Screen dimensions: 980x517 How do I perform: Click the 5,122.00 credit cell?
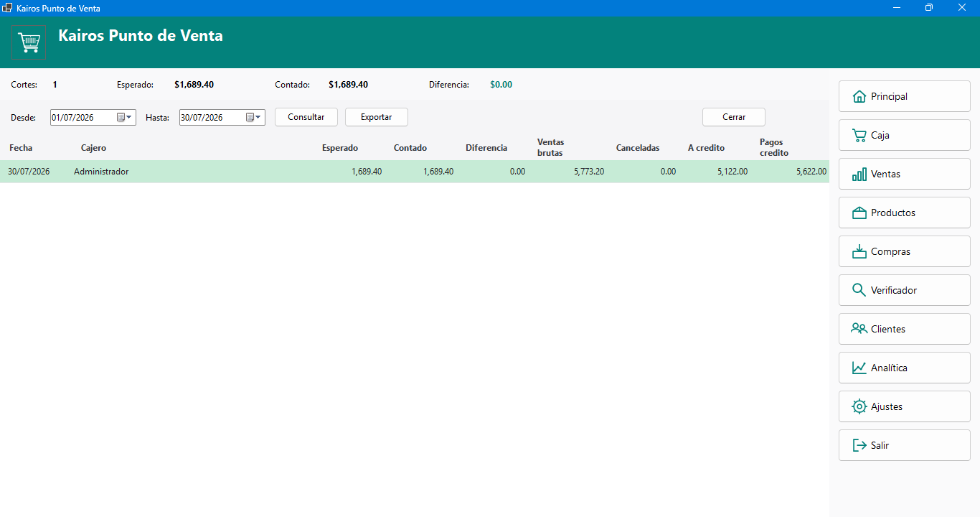tap(732, 172)
